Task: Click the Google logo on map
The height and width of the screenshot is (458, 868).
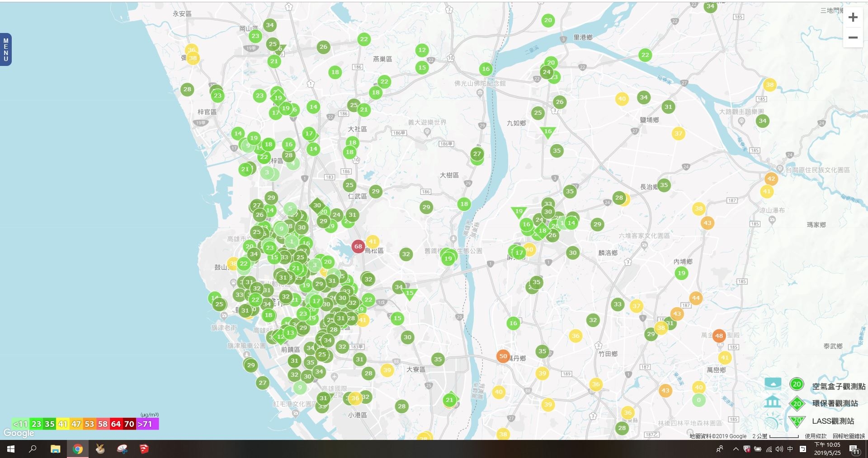Action: tap(19, 433)
